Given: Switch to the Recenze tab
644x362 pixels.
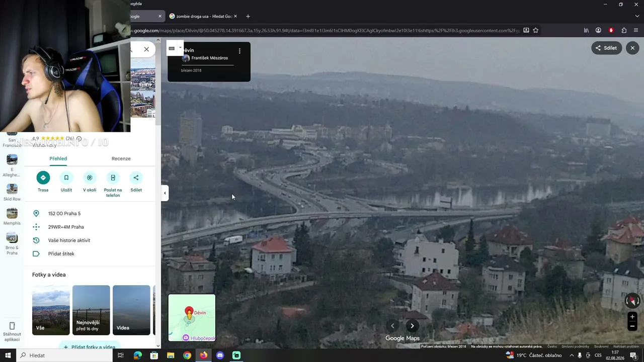Looking at the screenshot, I should 121,158.
